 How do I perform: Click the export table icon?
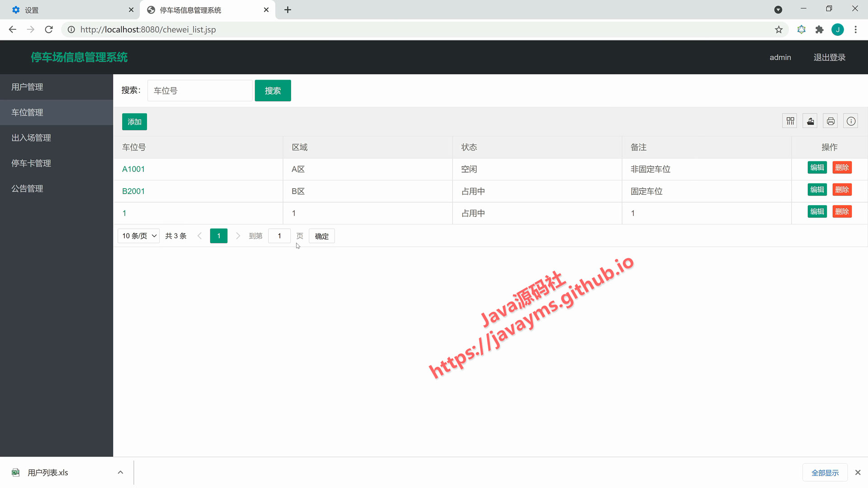coord(810,121)
